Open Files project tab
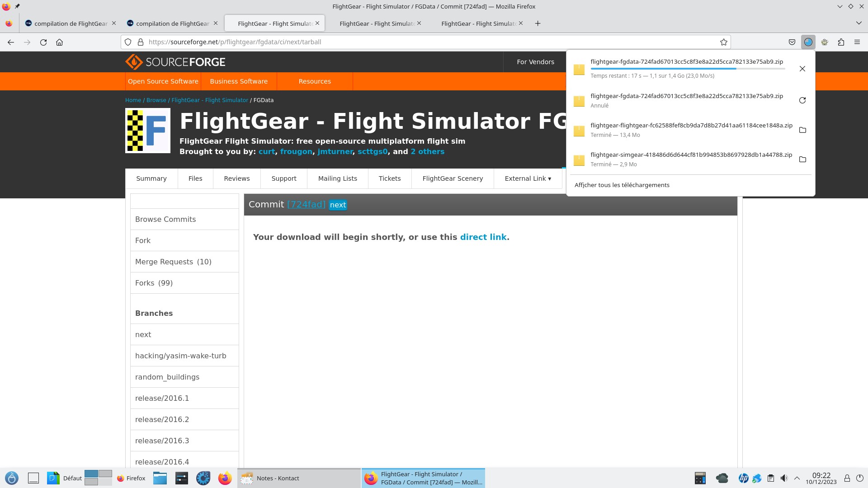868x488 pixels. (x=195, y=178)
